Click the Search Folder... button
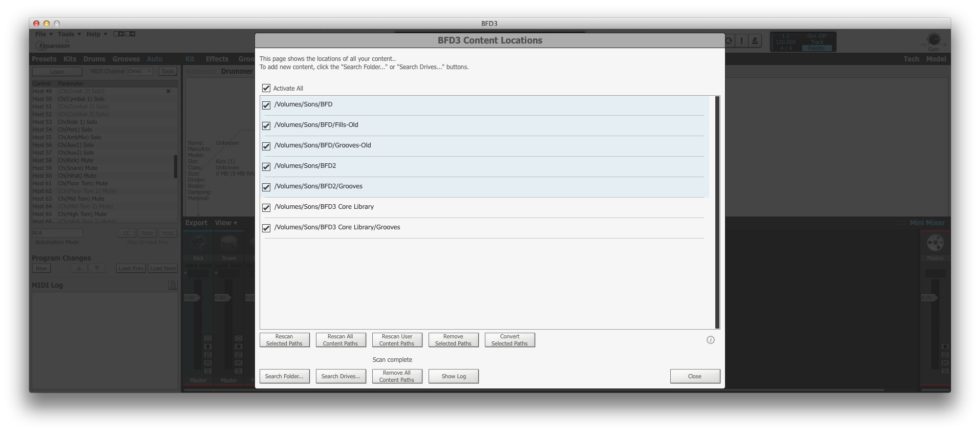980x433 pixels. point(284,376)
